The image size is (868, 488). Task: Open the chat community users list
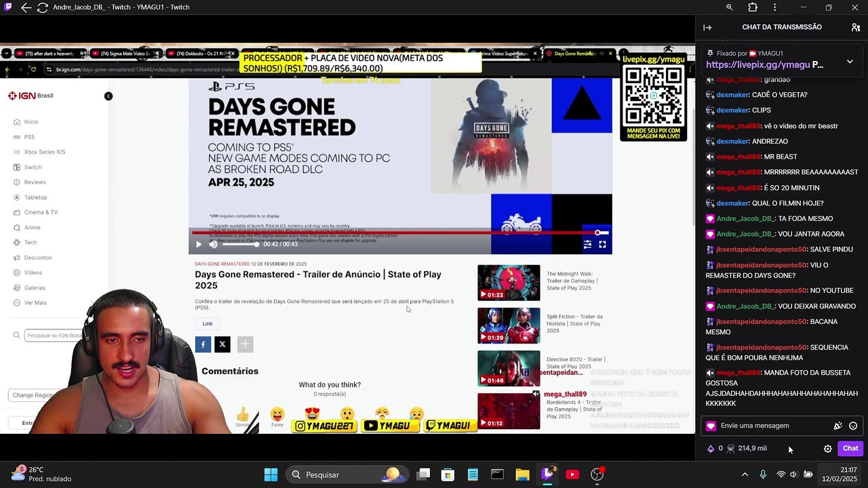pyautogui.click(x=856, y=27)
